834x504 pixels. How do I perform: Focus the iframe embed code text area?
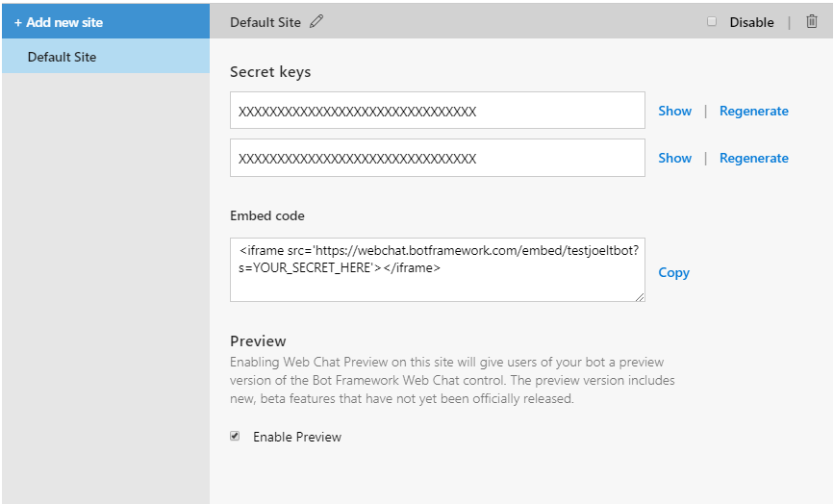438,269
